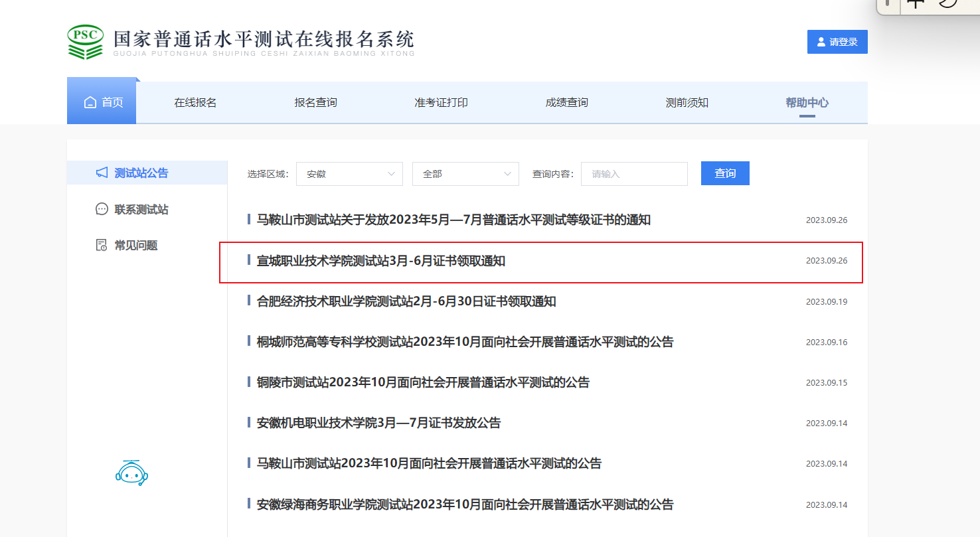Screen dimensions: 980x537
Task: Click the megaphone icon beside 测试站公告
Action: point(102,173)
